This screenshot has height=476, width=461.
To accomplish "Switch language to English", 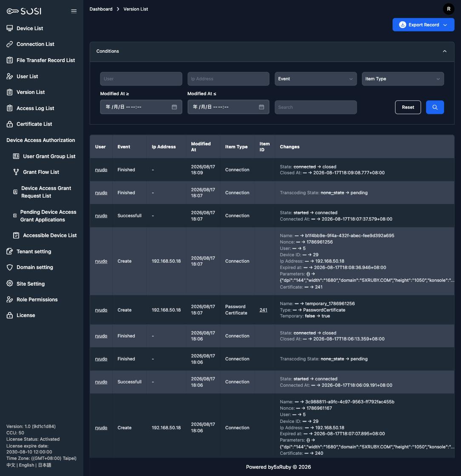I will [26, 465].
